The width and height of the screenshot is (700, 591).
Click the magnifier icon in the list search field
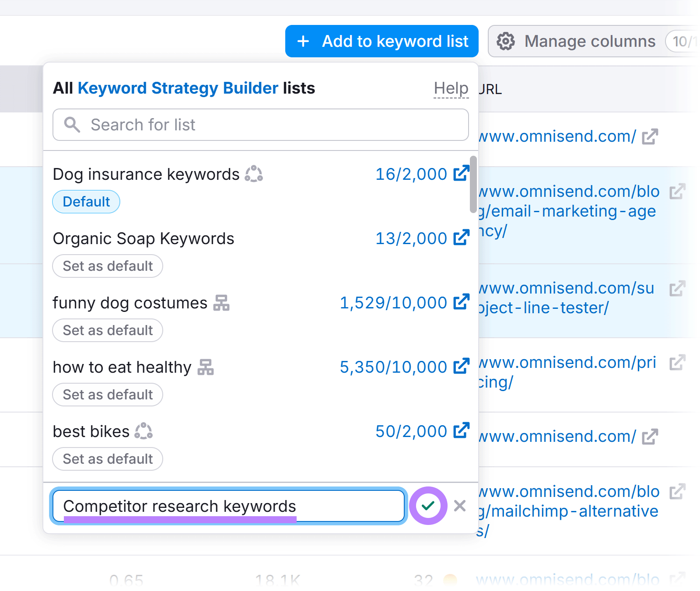(x=73, y=125)
